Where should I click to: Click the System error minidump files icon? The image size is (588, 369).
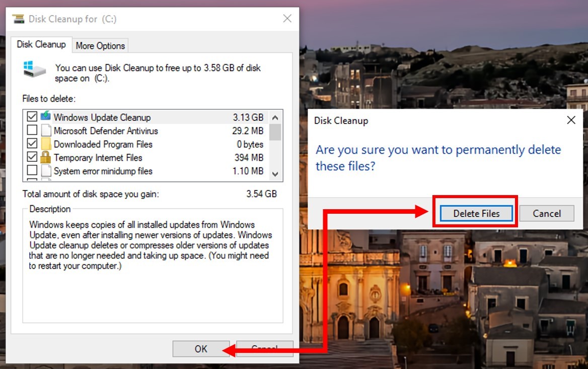46,171
